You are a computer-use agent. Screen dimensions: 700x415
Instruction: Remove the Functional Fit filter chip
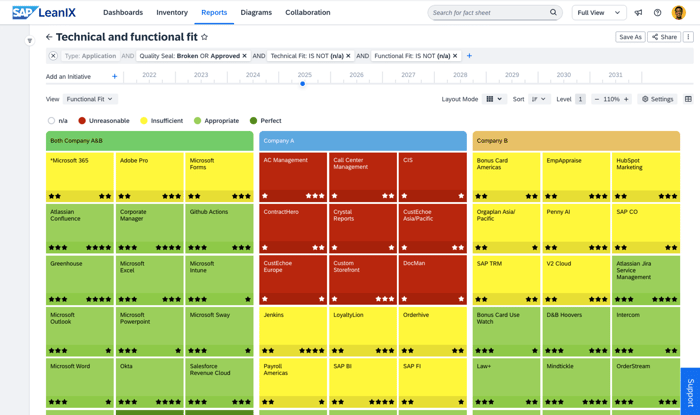(455, 56)
